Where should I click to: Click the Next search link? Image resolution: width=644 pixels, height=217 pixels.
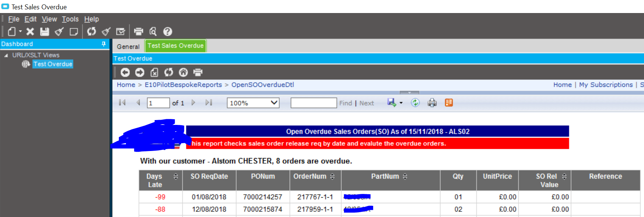(x=367, y=103)
